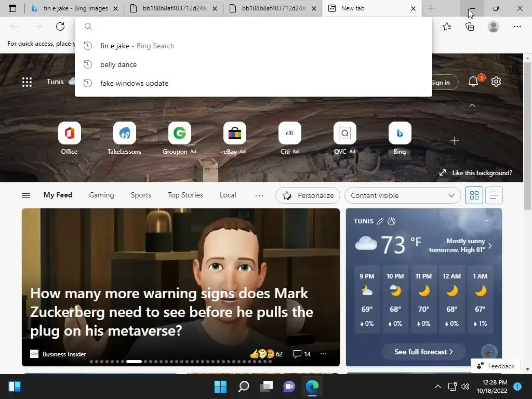Viewport: 532px width, 399px height.
Task: Open a new browser tab
Action: (x=431, y=8)
